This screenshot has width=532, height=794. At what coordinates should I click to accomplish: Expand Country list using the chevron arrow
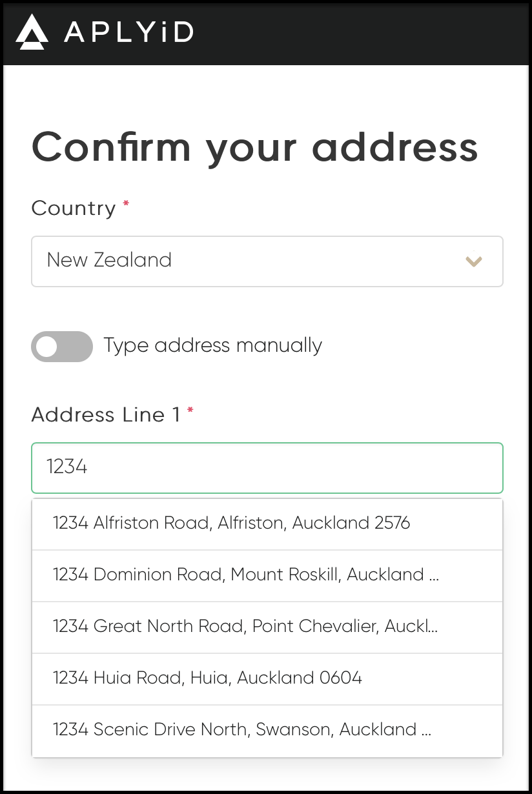point(474,261)
